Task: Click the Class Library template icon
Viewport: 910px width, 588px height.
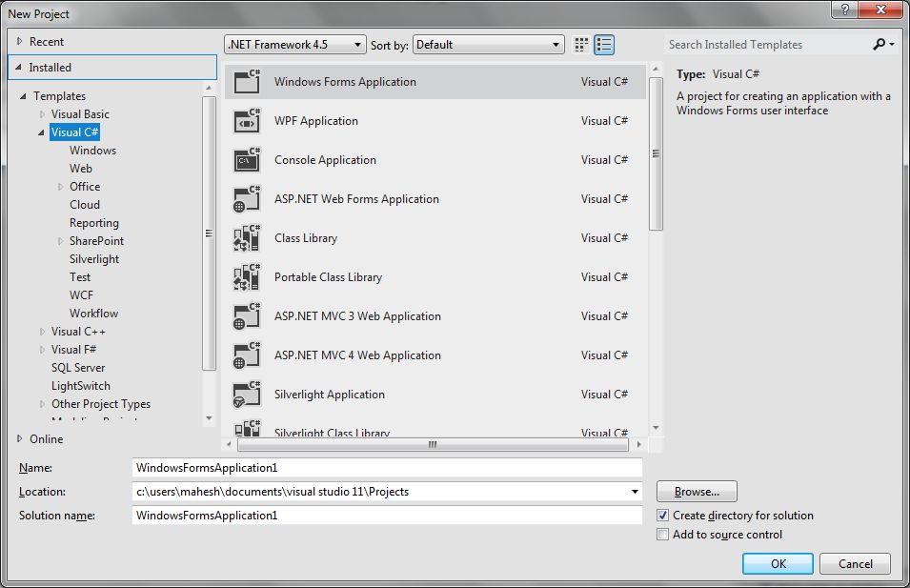Action: tap(247, 238)
